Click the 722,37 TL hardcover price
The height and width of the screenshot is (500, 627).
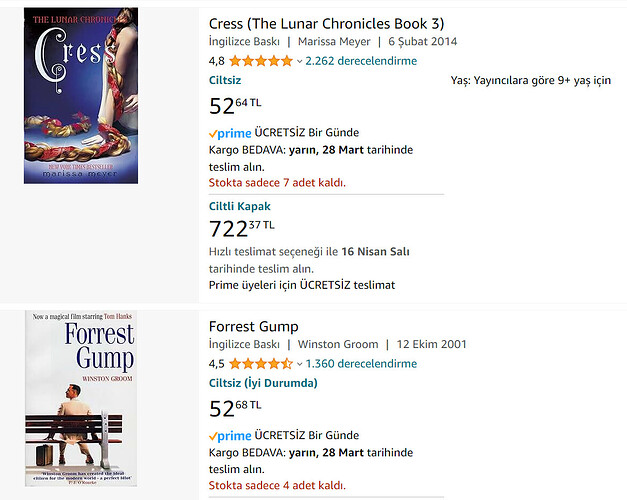tap(242, 229)
